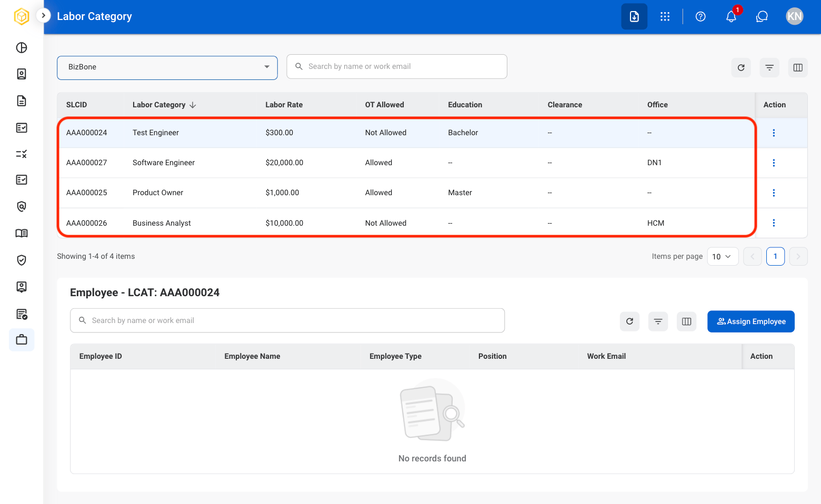
Task: Open column settings for labor category table
Action: 798,67
